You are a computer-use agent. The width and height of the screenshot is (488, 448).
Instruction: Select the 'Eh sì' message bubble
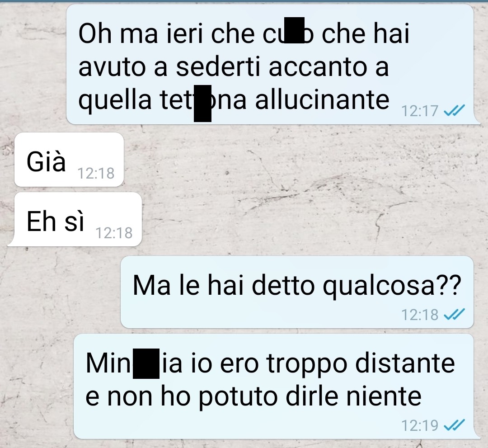point(75,219)
